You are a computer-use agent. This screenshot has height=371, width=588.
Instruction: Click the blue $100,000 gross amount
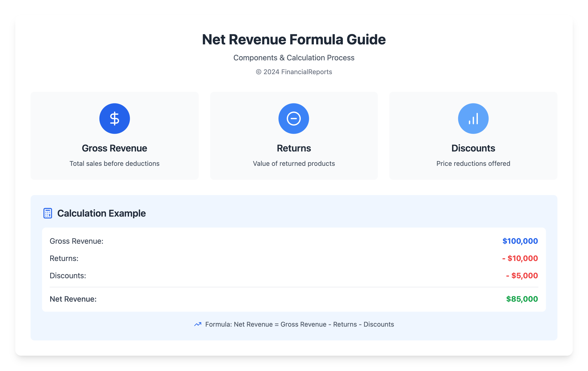point(520,241)
